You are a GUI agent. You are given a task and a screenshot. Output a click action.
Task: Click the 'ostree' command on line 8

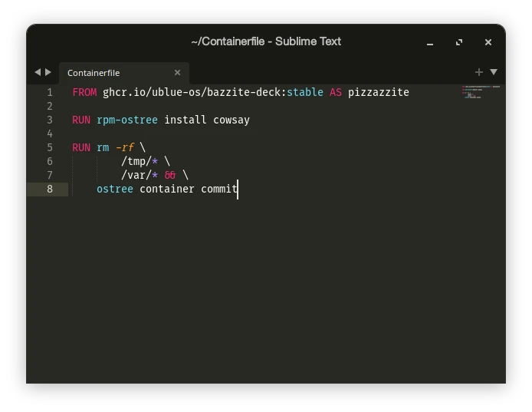pyautogui.click(x=115, y=189)
